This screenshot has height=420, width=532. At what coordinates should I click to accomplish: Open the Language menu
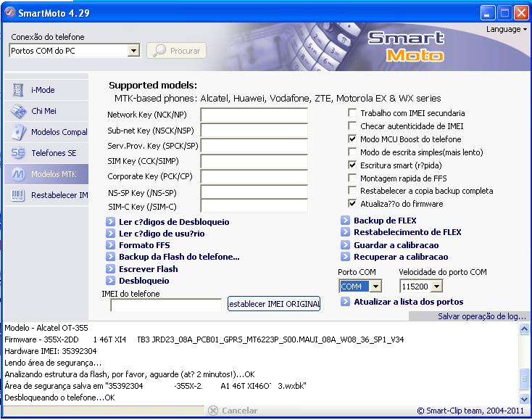coord(506,30)
